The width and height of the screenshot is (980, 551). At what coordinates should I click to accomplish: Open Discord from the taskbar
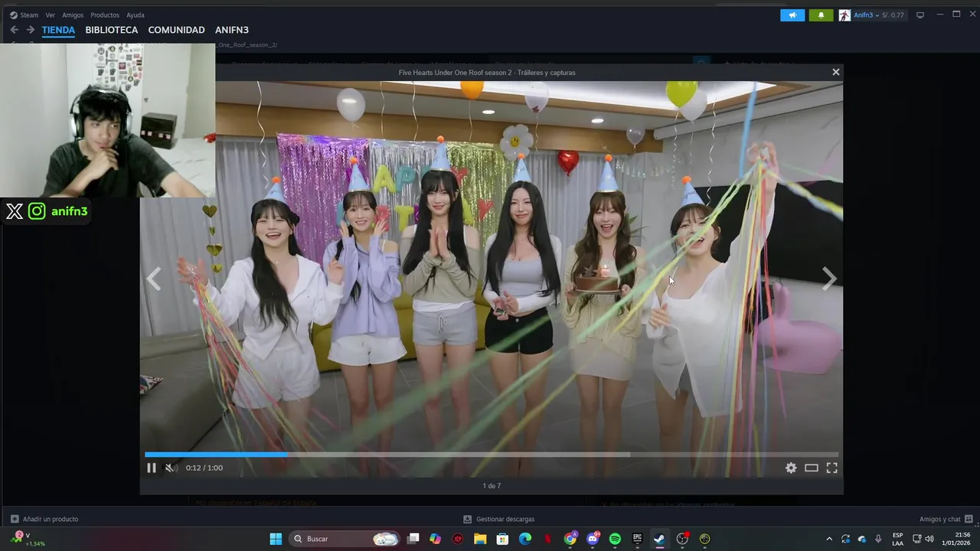point(593,539)
